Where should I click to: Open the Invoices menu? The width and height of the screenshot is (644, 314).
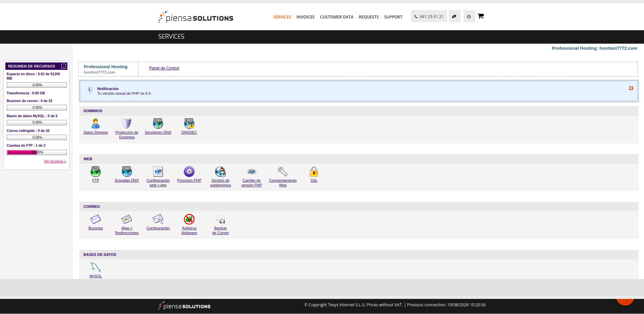click(x=305, y=17)
